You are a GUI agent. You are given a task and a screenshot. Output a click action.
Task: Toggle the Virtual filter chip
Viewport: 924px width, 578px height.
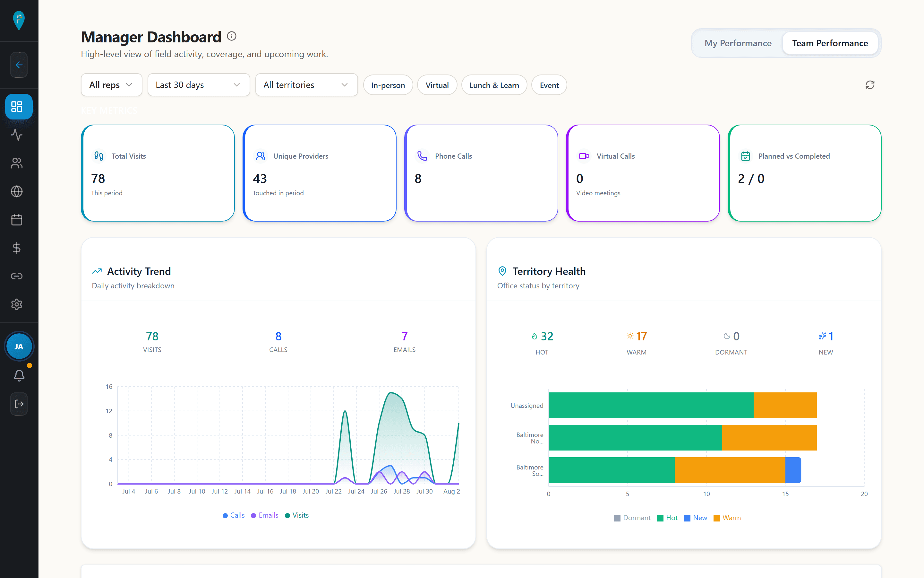click(437, 85)
